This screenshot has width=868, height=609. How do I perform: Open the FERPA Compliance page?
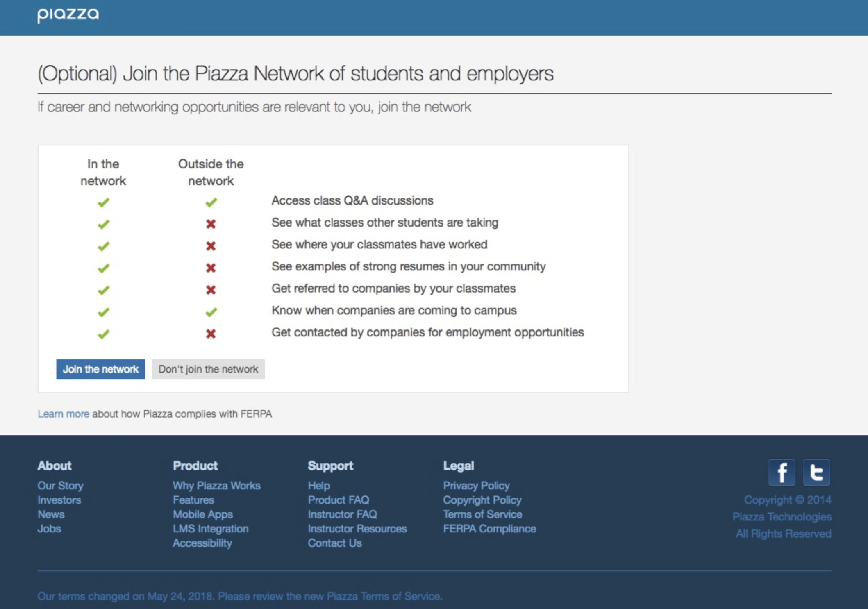pos(490,529)
